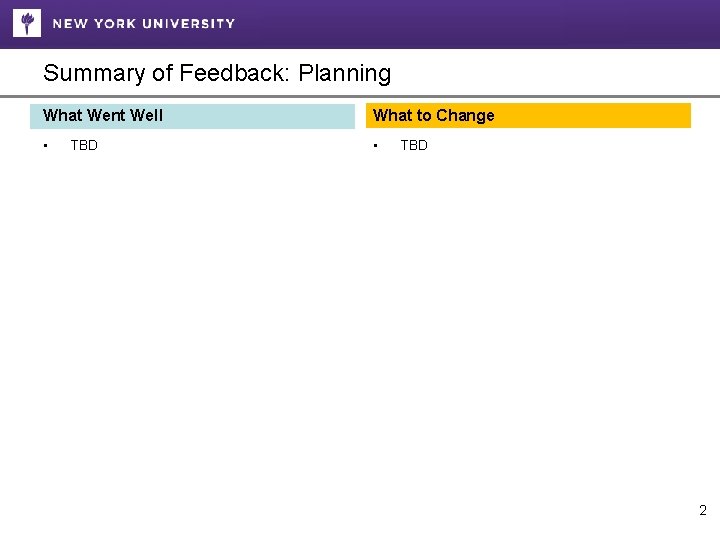Screen dimensions: 720x540
Task: Click the word Change in the orange heading
Action: tap(466, 115)
